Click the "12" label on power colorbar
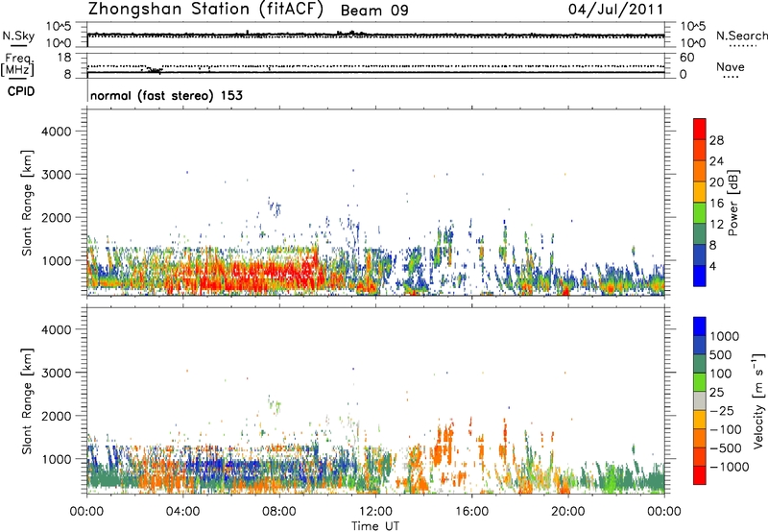The image size is (768, 532). point(716,225)
